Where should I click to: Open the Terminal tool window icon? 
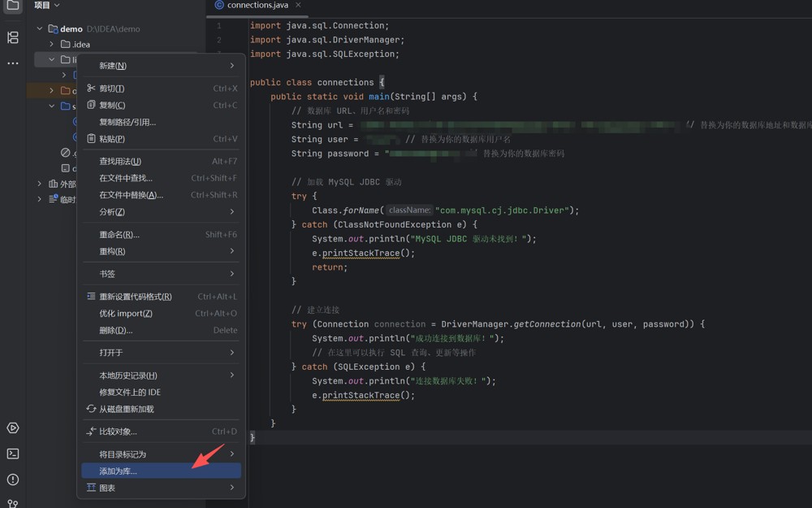(13, 454)
